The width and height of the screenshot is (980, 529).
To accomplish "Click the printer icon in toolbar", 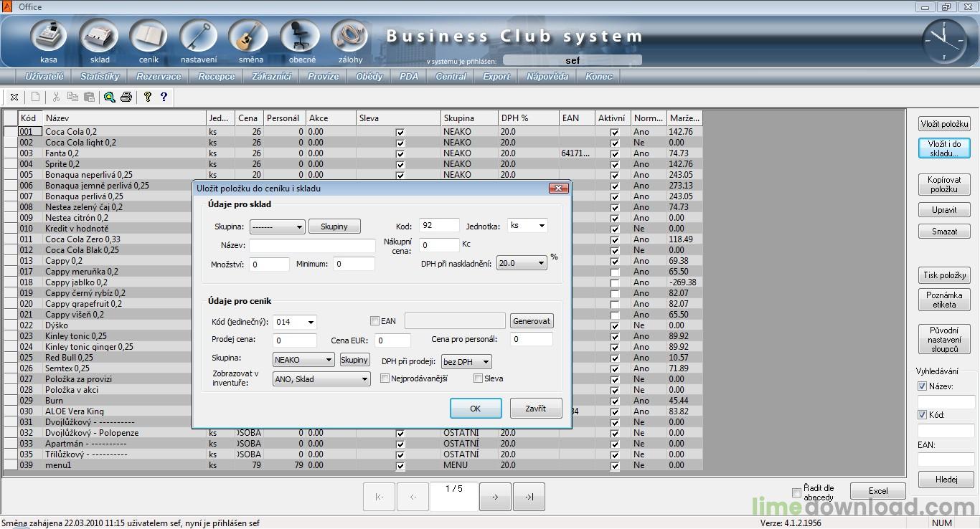I will click(x=126, y=97).
